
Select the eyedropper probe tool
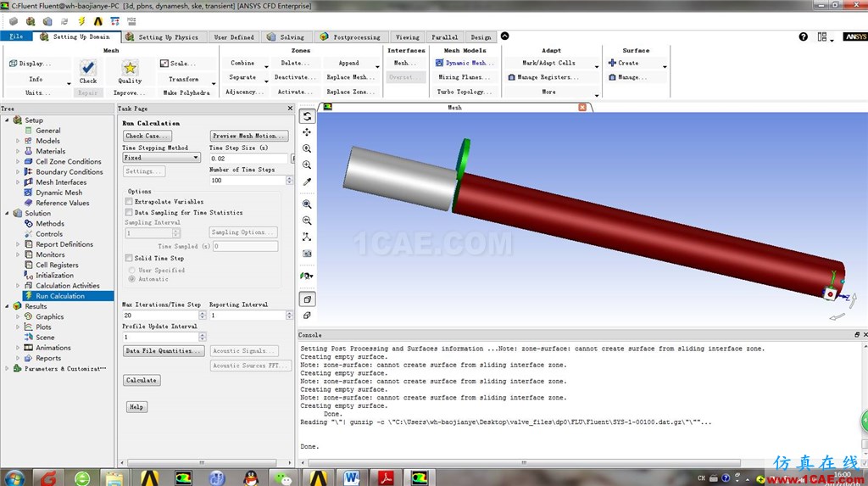point(307,182)
